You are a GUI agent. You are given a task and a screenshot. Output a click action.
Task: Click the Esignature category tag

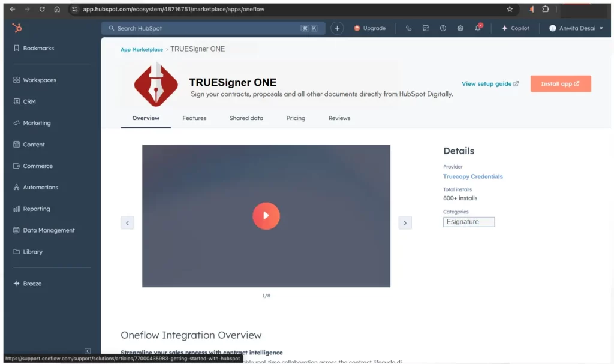click(x=469, y=222)
